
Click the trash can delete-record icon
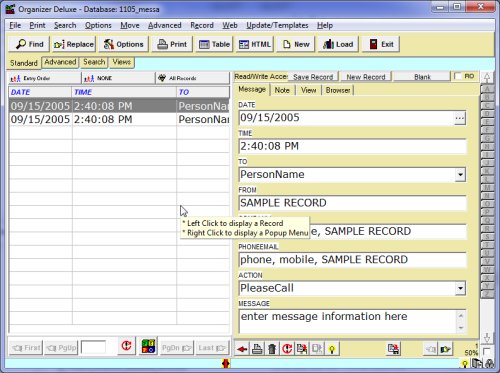click(x=272, y=349)
